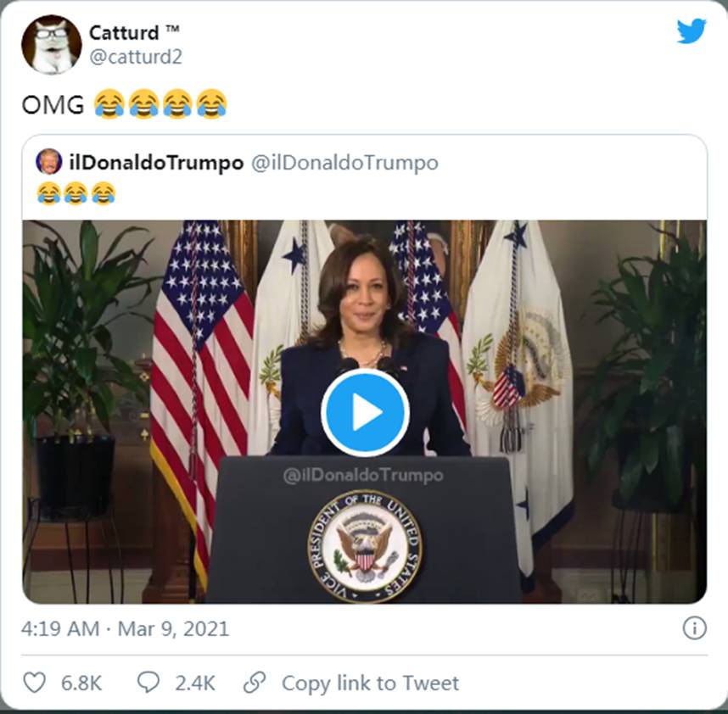Image resolution: width=728 pixels, height=714 pixels.
Task: Play the embedded video
Action: click(x=365, y=412)
